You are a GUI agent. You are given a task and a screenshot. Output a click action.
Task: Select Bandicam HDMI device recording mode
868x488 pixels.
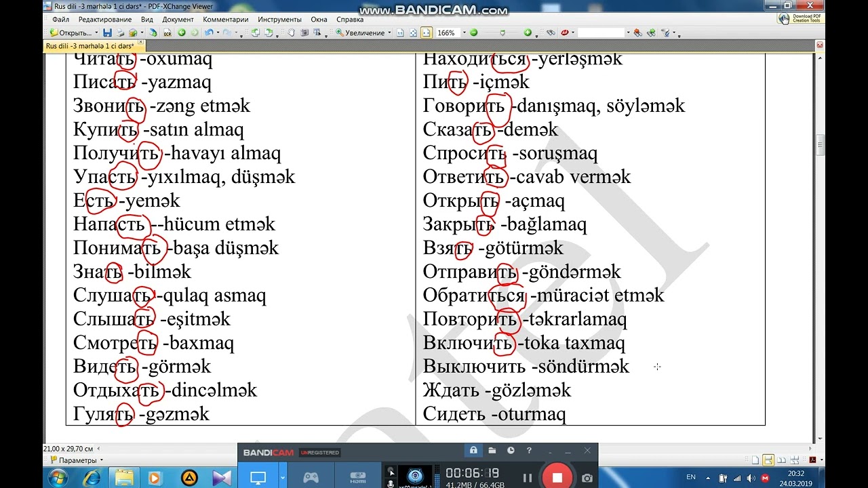click(358, 478)
